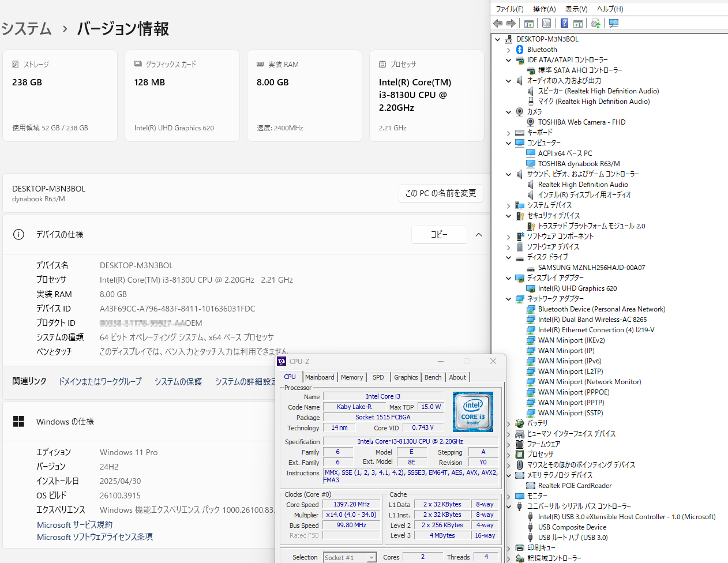Viewport: 728px width, 563px height.
Task: Open the Microsoft サービス規約 link
Action: (75, 525)
